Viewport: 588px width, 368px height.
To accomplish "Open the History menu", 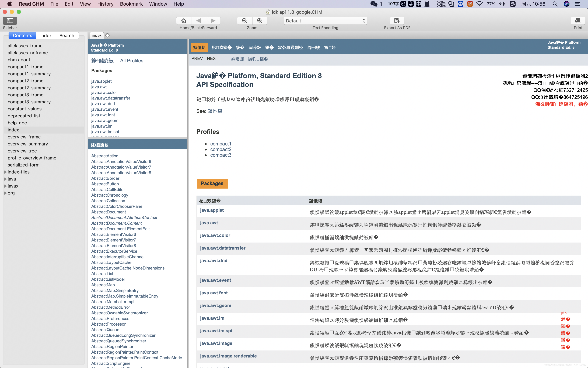I will coord(105,4).
